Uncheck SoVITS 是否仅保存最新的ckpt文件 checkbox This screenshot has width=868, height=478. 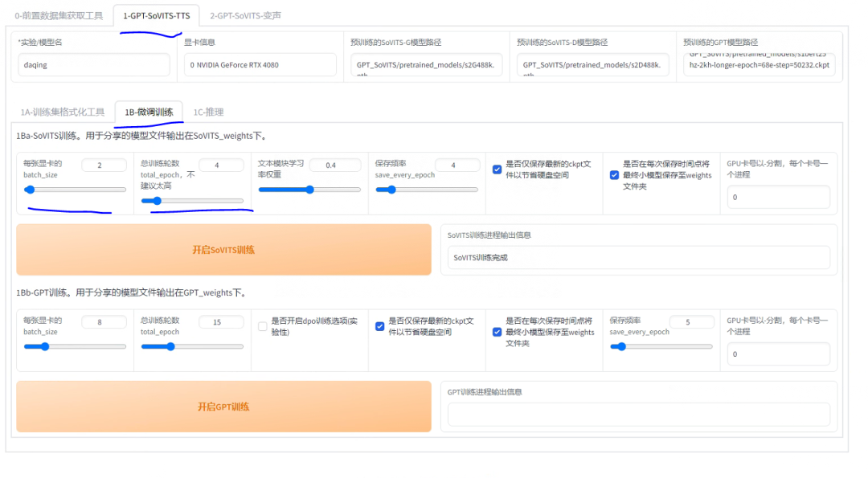497,170
